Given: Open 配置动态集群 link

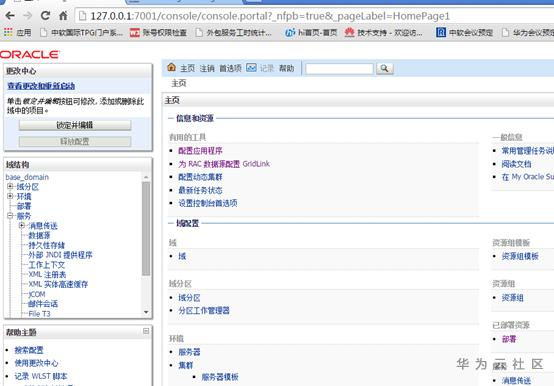Looking at the screenshot, I should pyautogui.click(x=200, y=177).
